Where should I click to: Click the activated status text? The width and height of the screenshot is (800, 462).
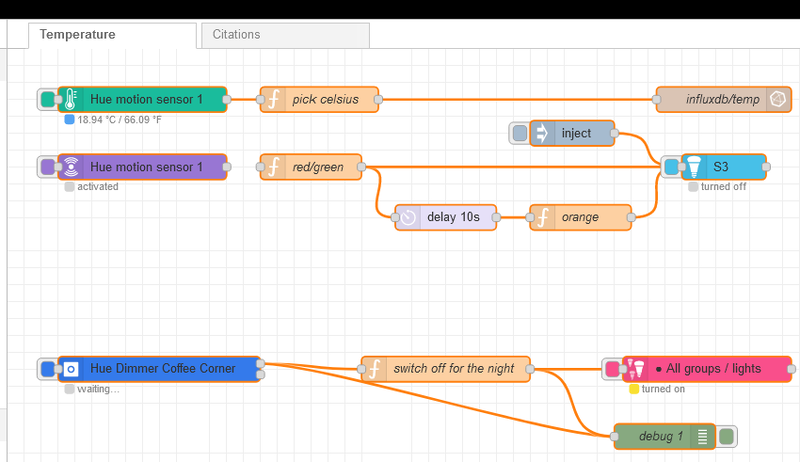(x=97, y=187)
